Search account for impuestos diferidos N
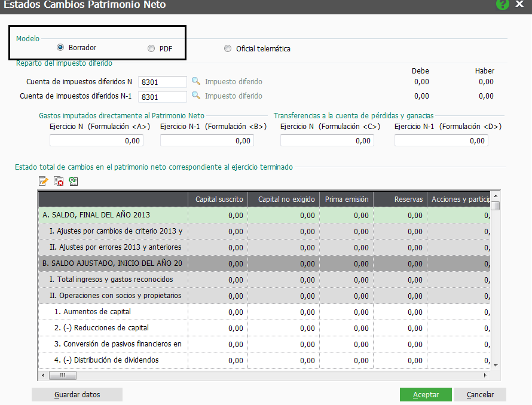Viewport: 532px width, 405px height. [x=196, y=81]
